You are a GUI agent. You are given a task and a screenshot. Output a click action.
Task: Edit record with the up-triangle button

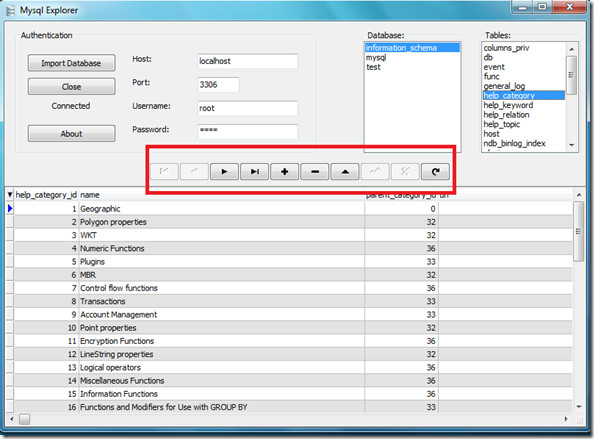345,172
